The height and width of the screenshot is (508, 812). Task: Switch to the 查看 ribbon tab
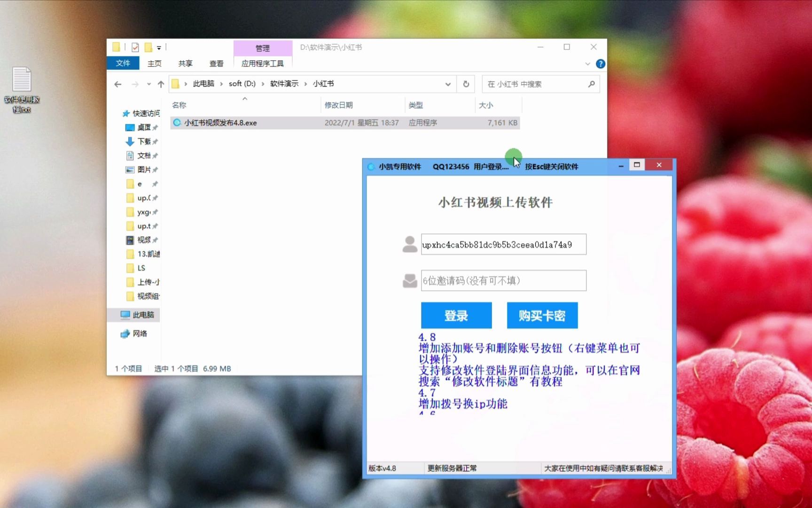pos(217,63)
